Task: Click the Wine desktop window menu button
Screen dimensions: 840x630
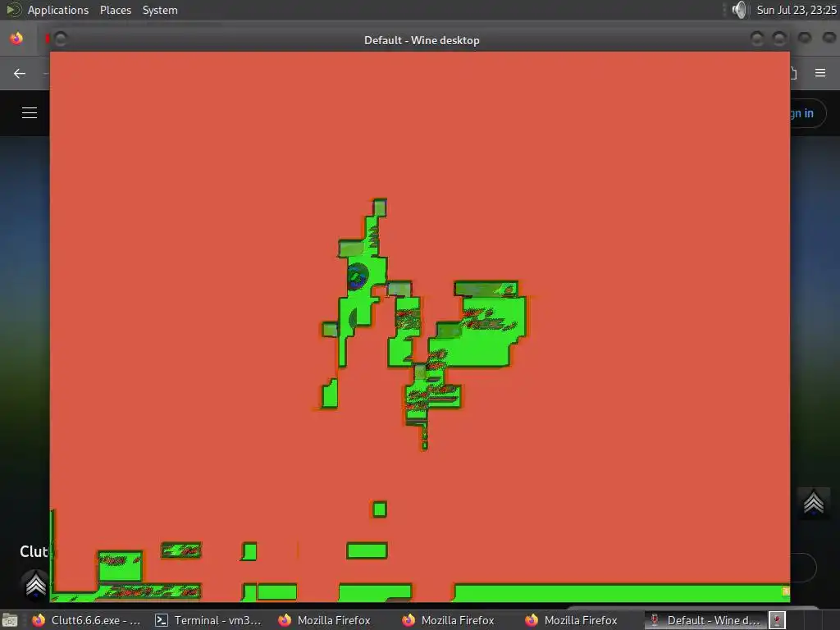Action: [x=60, y=39]
